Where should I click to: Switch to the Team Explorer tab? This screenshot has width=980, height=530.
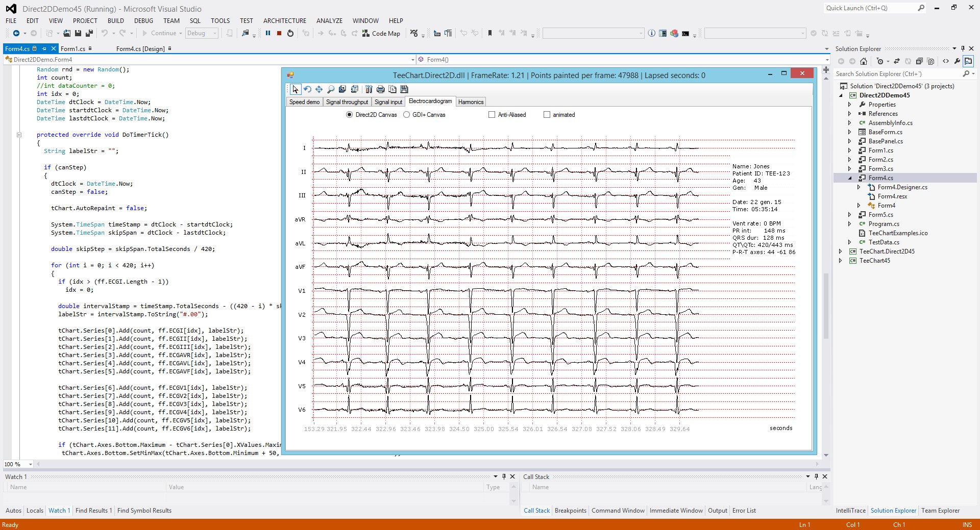(x=940, y=511)
